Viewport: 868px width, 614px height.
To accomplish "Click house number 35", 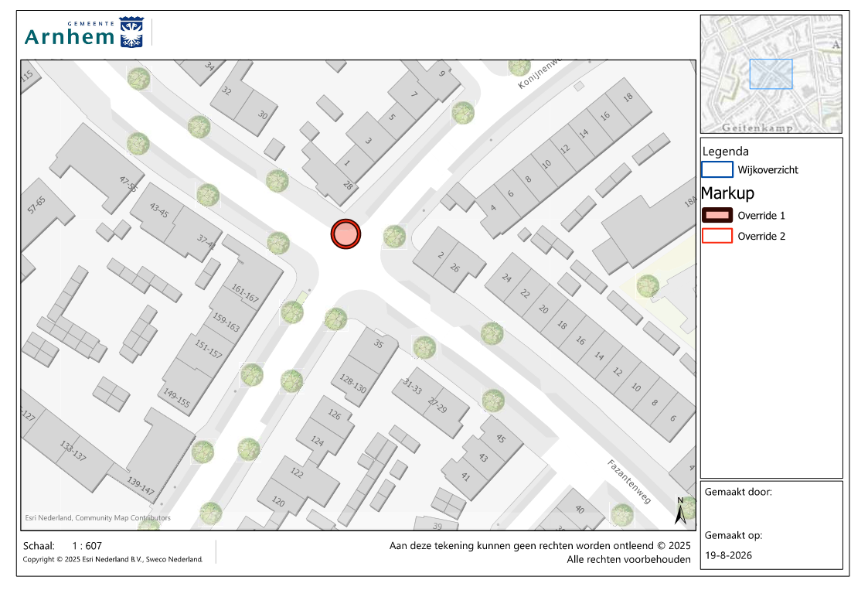I will pyautogui.click(x=379, y=343).
